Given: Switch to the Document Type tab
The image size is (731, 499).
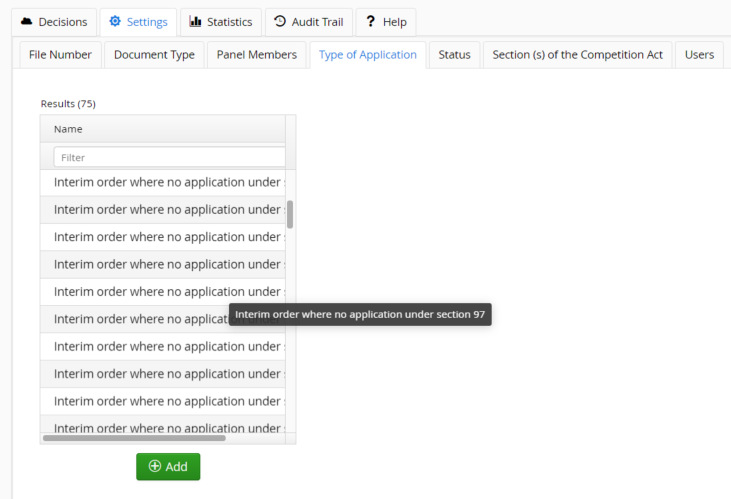Looking at the screenshot, I should point(154,55).
